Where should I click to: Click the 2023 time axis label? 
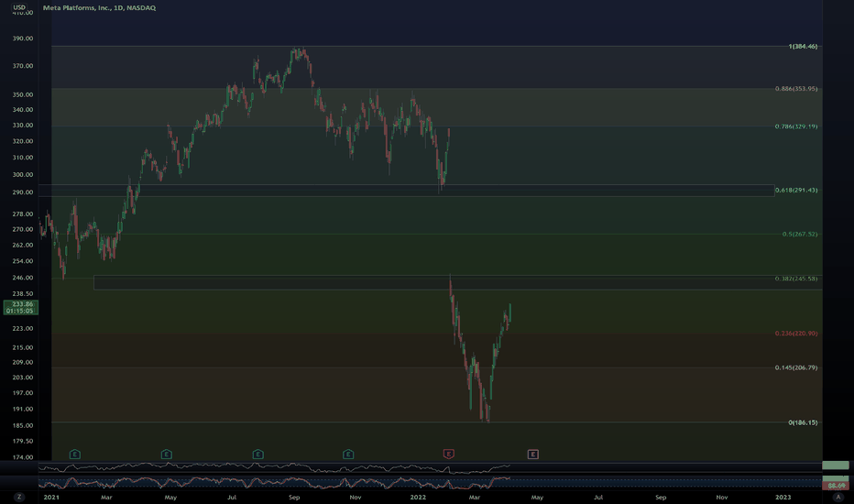(x=783, y=497)
